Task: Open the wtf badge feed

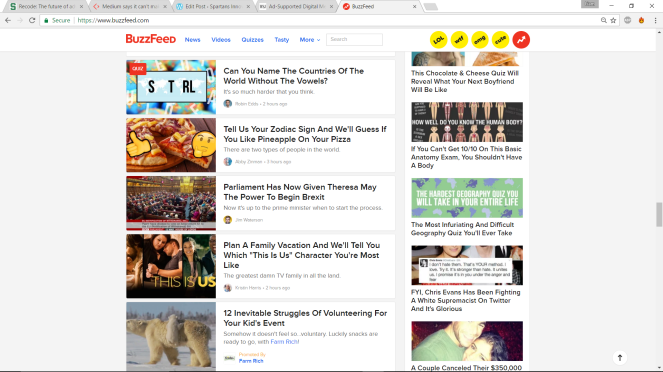Action: coord(459,40)
